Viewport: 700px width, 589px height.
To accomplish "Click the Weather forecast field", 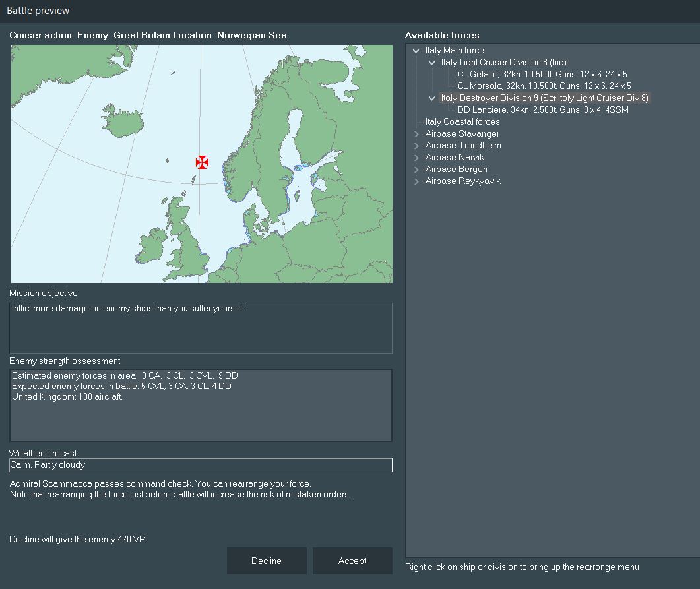I will point(201,465).
